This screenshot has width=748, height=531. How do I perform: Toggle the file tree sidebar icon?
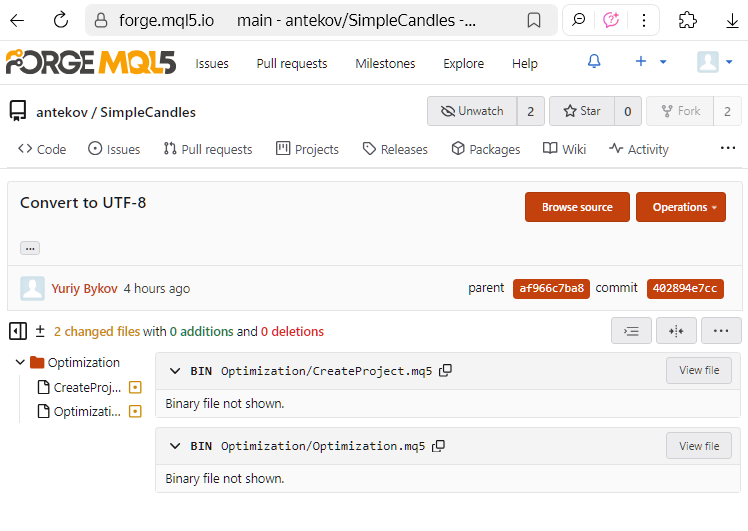click(x=17, y=331)
